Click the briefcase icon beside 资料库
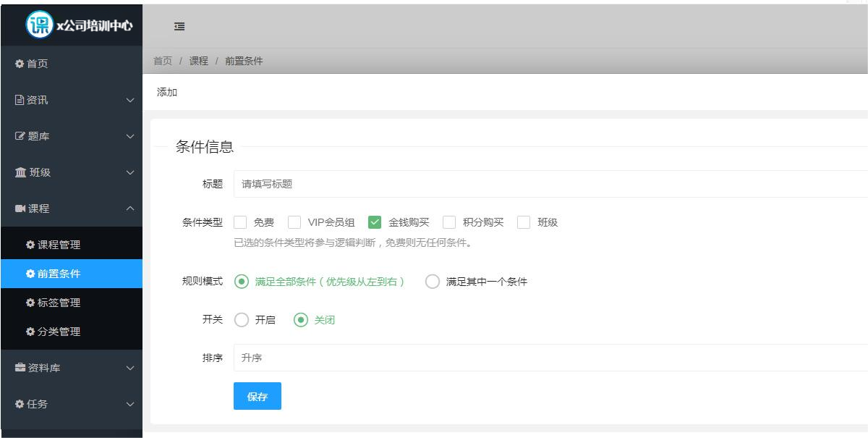 [x=20, y=368]
